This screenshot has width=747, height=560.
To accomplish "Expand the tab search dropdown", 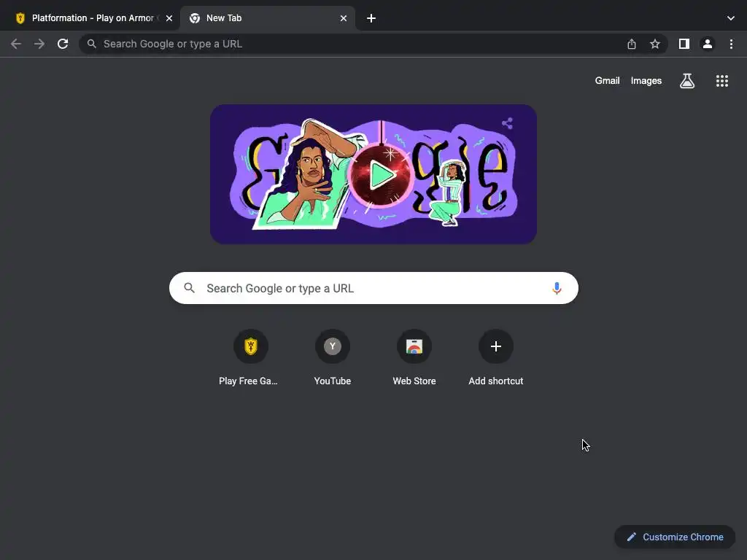I will coord(731,18).
